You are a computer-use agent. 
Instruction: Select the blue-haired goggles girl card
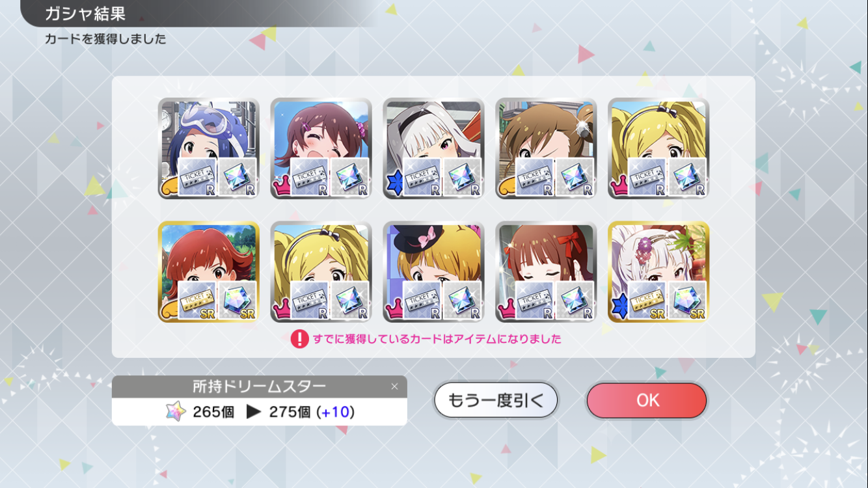(208, 148)
